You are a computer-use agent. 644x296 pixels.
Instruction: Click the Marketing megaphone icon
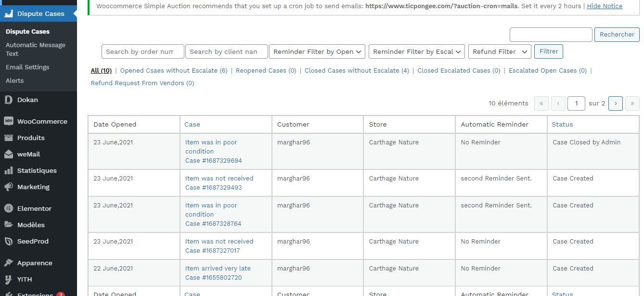coord(8,187)
